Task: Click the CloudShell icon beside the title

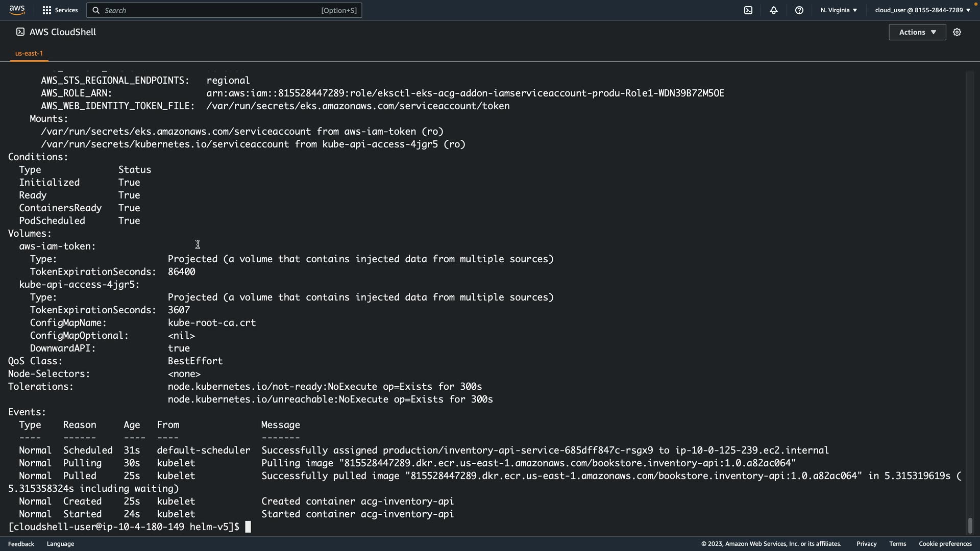Action: click(20, 32)
